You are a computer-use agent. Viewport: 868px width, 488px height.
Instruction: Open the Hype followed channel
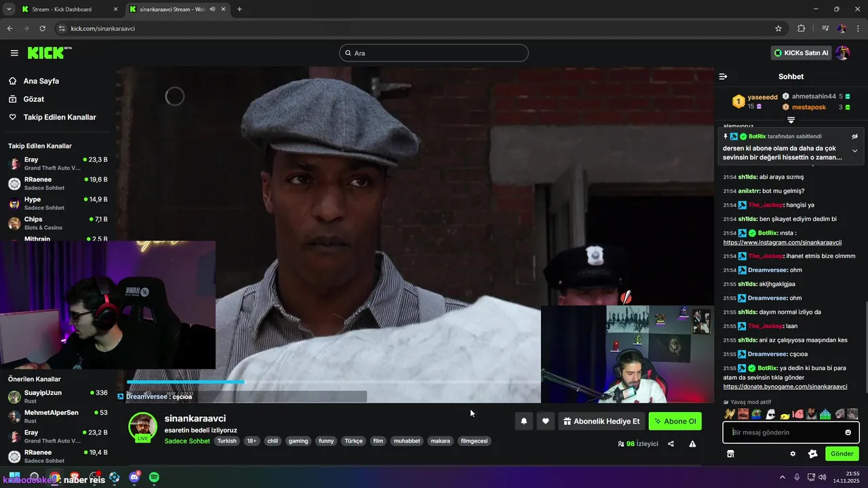58,203
